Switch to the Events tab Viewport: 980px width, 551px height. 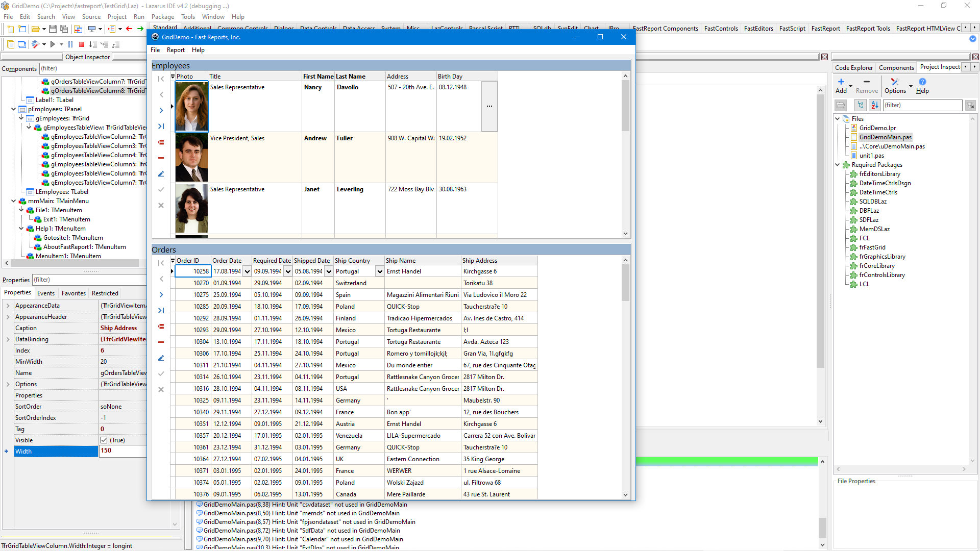(46, 293)
